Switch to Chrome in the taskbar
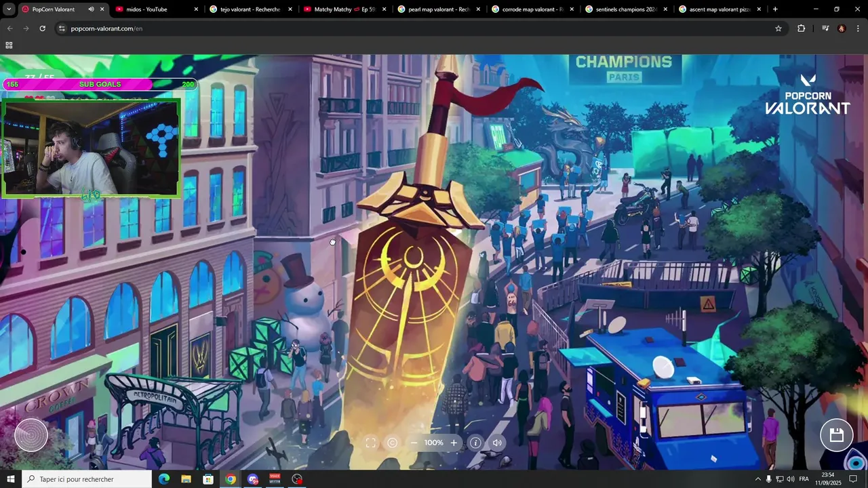The height and width of the screenshot is (488, 868). [231, 479]
